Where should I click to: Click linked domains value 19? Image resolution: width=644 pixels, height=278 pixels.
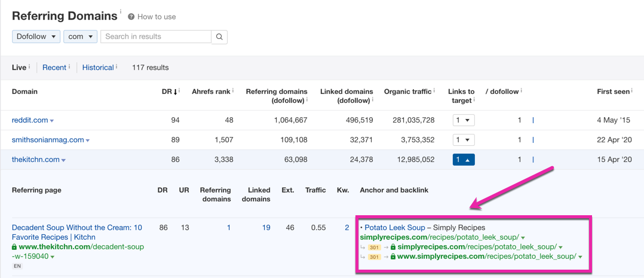[x=266, y=227]
